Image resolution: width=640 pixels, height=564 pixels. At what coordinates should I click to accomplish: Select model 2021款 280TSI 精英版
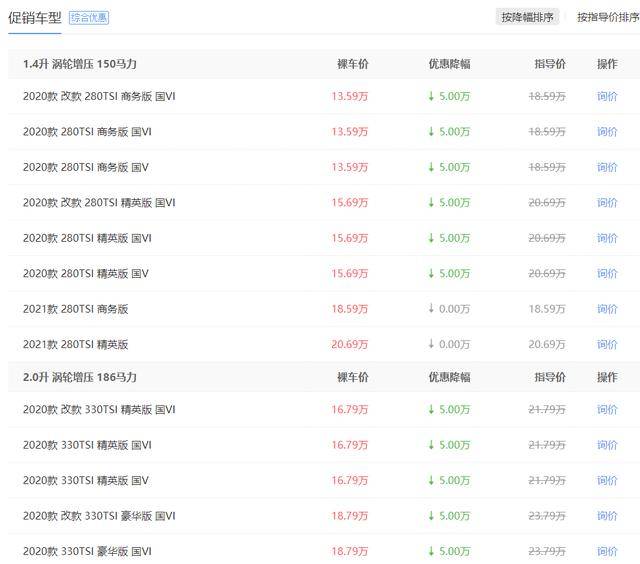(76, 344)
